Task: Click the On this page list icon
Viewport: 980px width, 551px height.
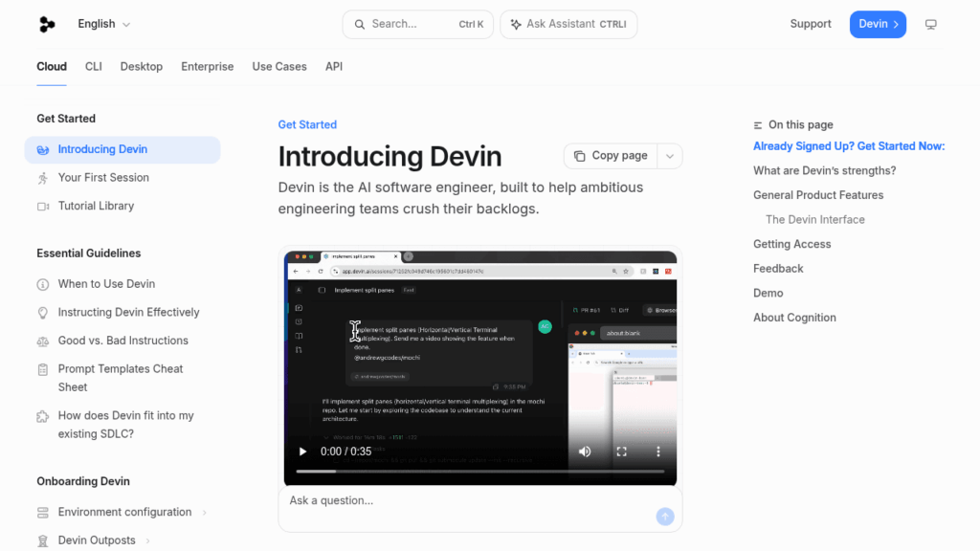Action: pyautogui.click(x=758, y=125)
